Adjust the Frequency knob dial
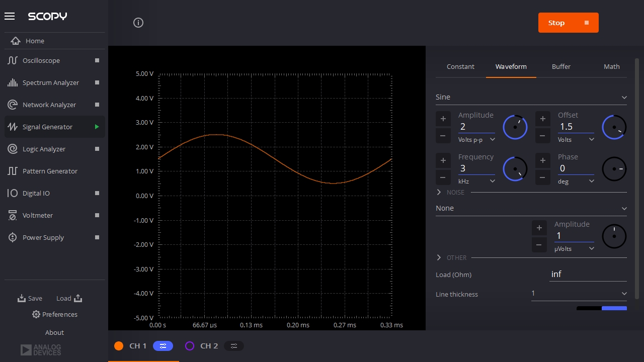Screen dimensions: 644x362 (x=515, y=169)
